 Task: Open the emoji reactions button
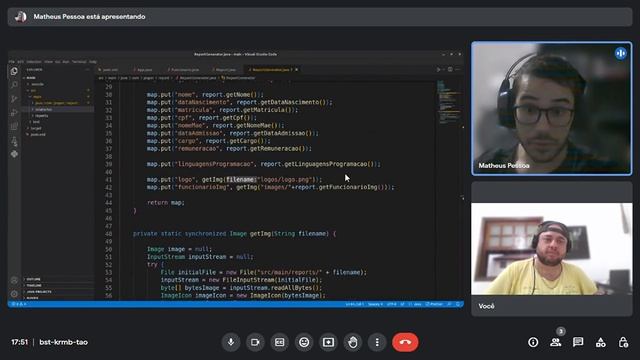click(x=304, y=342)
